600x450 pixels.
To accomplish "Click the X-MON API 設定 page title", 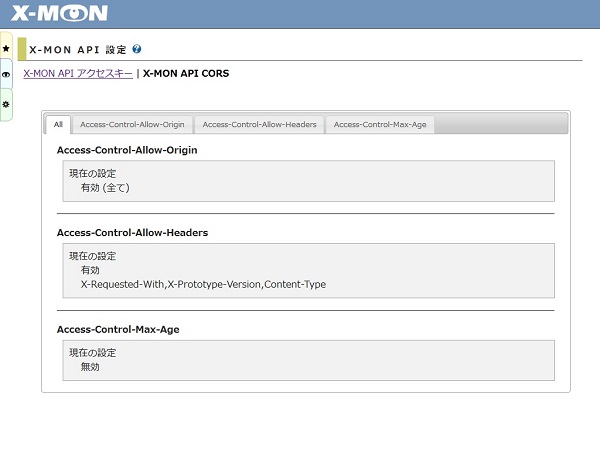I will (78, 50).
